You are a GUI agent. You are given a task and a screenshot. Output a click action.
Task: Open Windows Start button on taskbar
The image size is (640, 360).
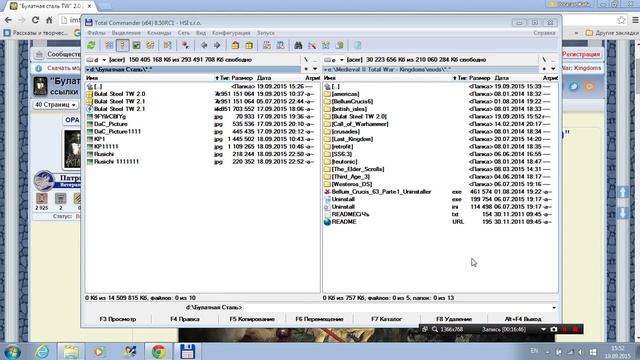click(x=13, y=351)
